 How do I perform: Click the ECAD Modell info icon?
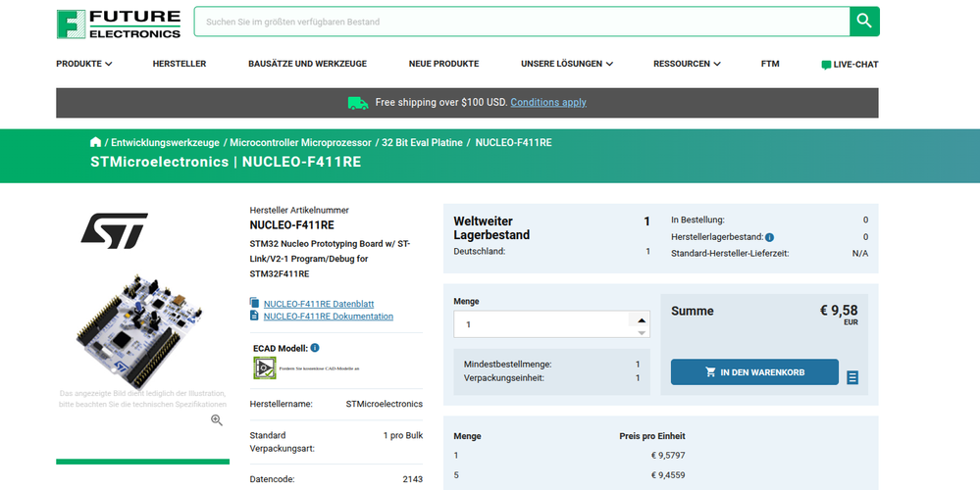coord(315,348)
